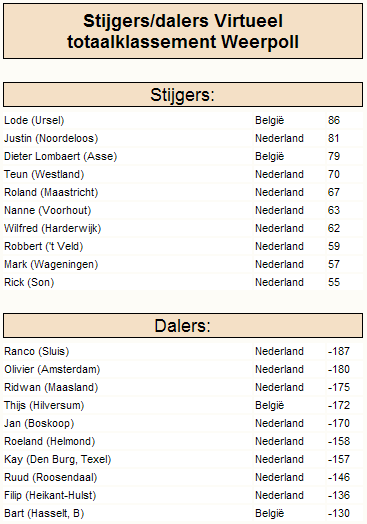Viewport: 367px width, 524px height.
Task: Click the Lode (Ursel) row name
Action: (34, 120)
